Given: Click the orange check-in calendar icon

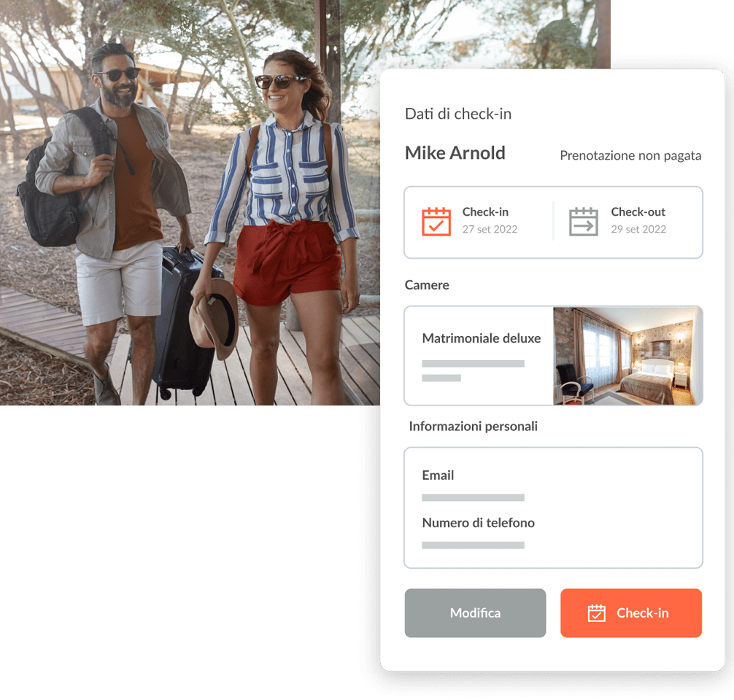Looking at the screenshot, I should tap(436, 222).
